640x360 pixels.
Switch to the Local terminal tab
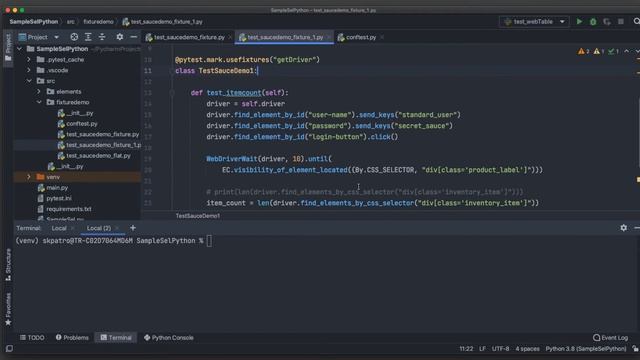coord(59,228)
